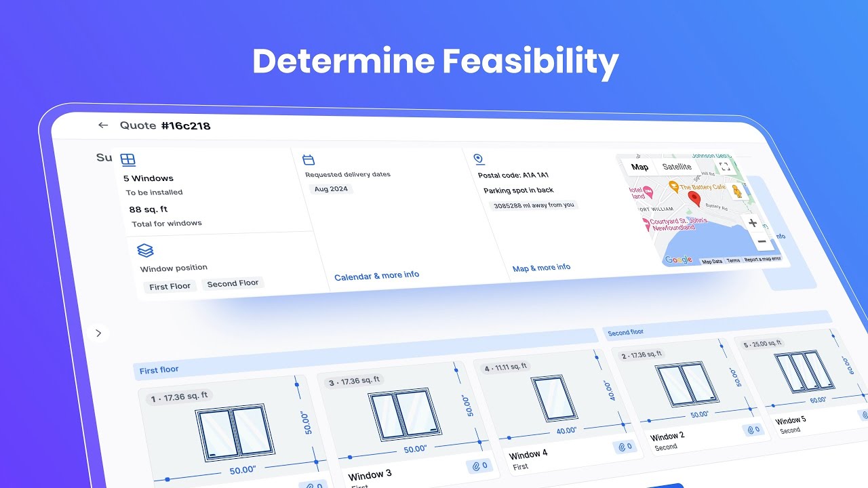Click the Aug 2024 delivery date tag
The height and width of the screenshot is (488, 868).
point(331,189)
